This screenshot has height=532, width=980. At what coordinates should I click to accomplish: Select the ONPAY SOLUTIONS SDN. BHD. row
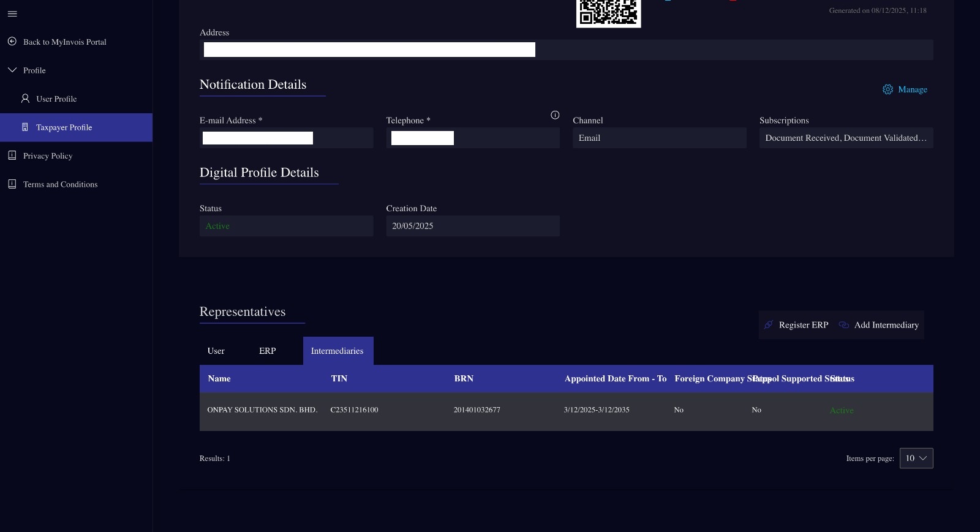click(x=262, y=410)
